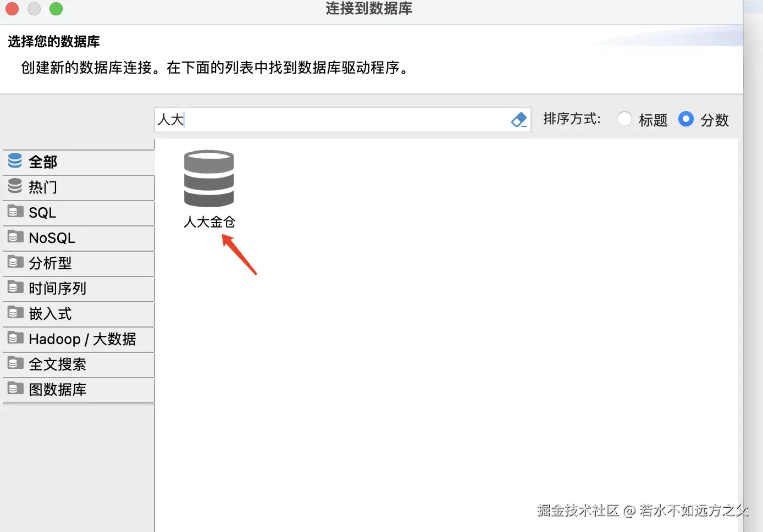Click the 人大金仓 driver name label

click(x=209, y=222)
